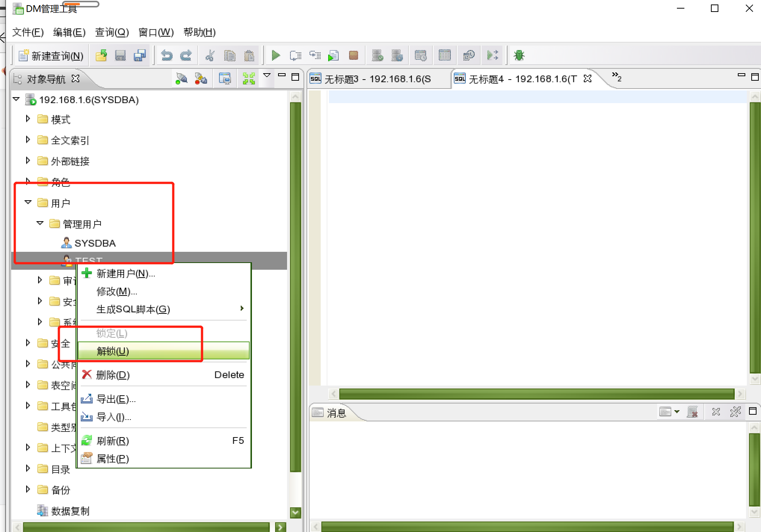The width and height of the screenshot is (761, 532).
Task: Open the 查询(Q) query menu
Action: click(112, 32)
